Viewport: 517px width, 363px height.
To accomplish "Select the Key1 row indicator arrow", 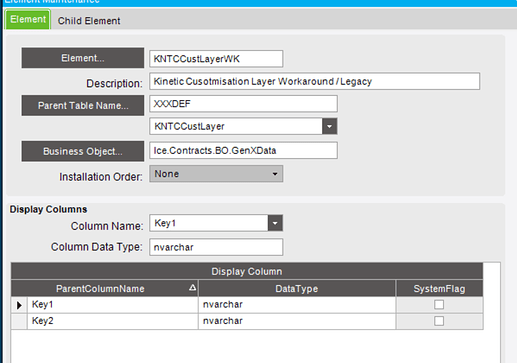I will [x=19, y=305].
